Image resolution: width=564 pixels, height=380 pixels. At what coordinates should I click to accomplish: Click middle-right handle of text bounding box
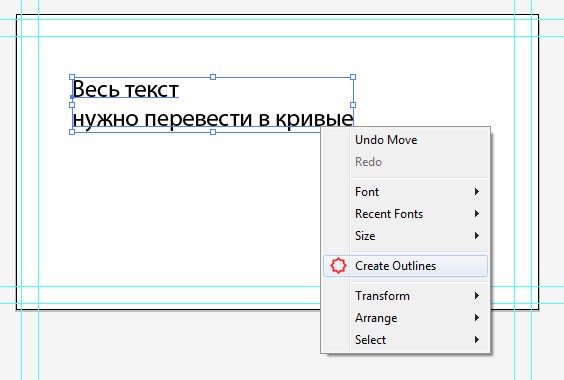point(353,105)
